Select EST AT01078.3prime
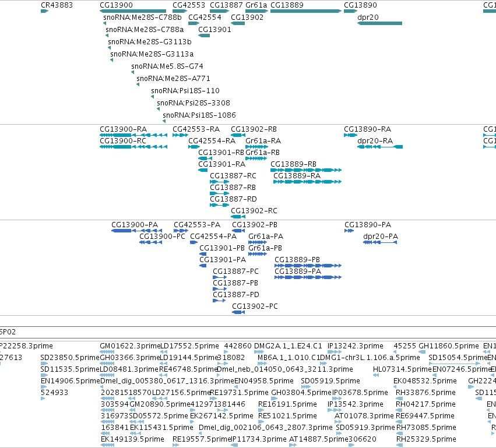The width and height of the screenshot is (496, 448). point(364,416)
